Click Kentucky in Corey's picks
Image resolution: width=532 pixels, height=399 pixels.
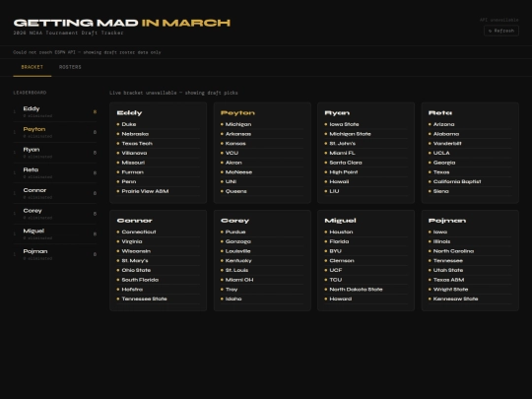click(238, 261)
